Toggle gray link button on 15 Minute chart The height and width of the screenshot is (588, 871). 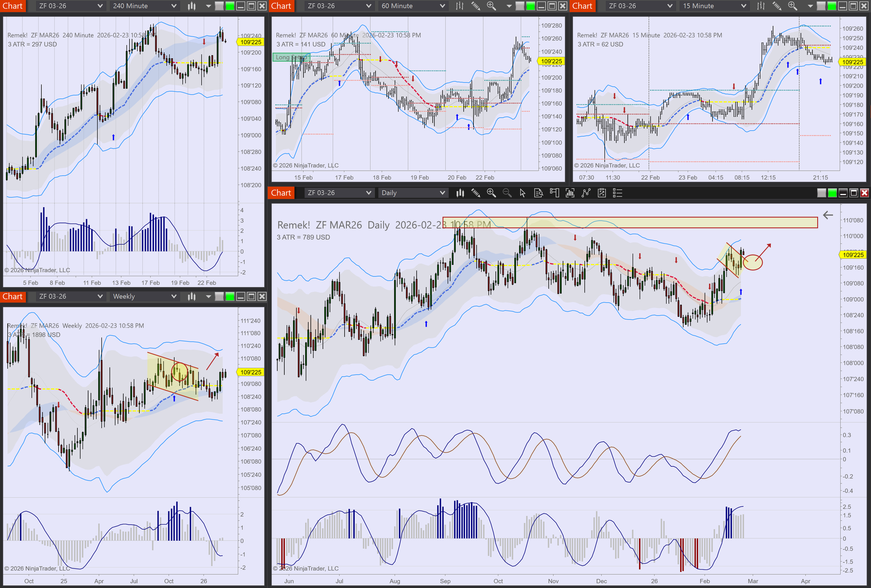point(821,6)
